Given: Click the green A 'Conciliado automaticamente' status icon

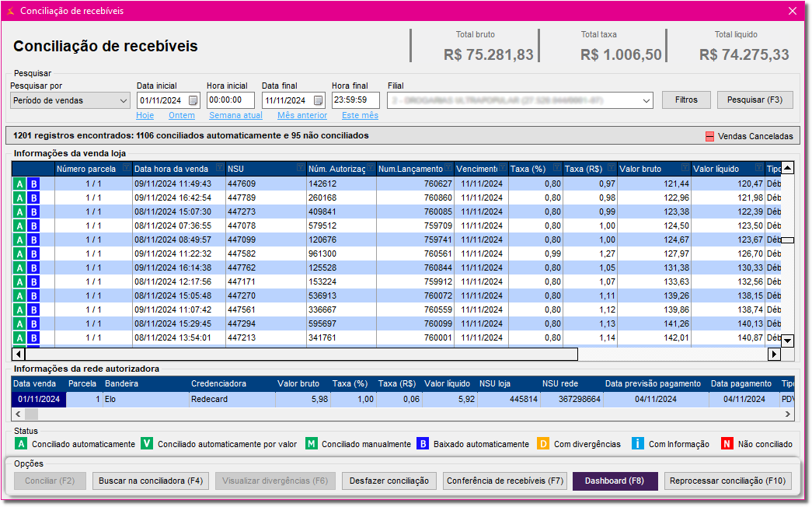Looking at the screenshot, I should click(x=21, y=444).
